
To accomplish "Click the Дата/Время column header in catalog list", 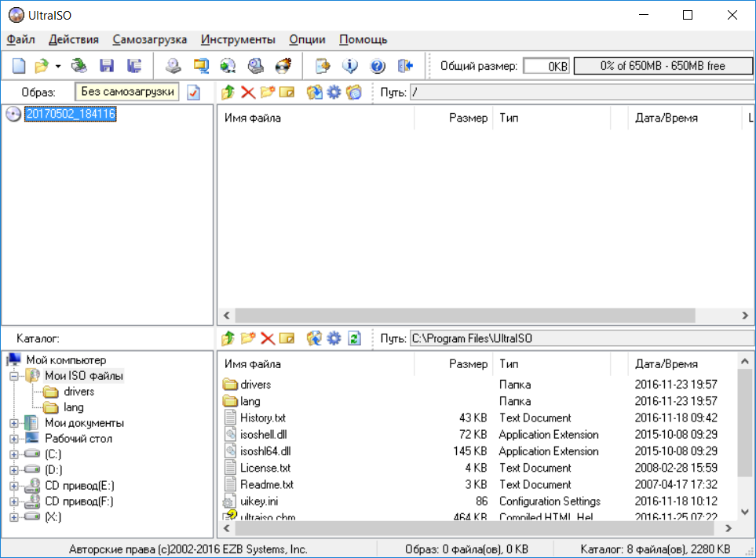I will (666, 364).
